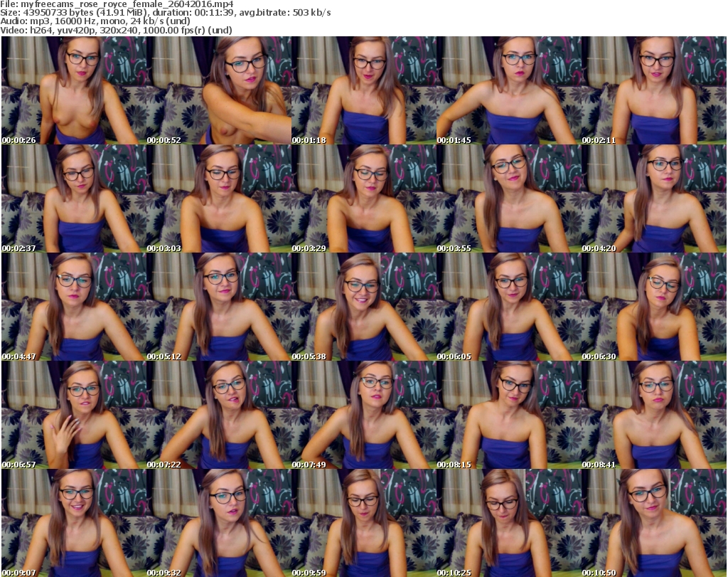The image size is (728, 577).
Task: Choose the 00:07:22 frame
Action: 219,415
